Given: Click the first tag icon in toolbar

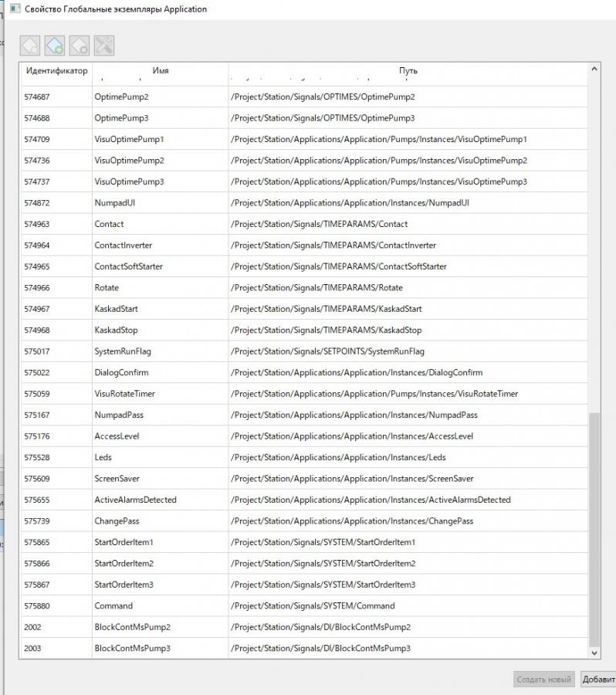Looking at the screenshot, I should 30,46.
